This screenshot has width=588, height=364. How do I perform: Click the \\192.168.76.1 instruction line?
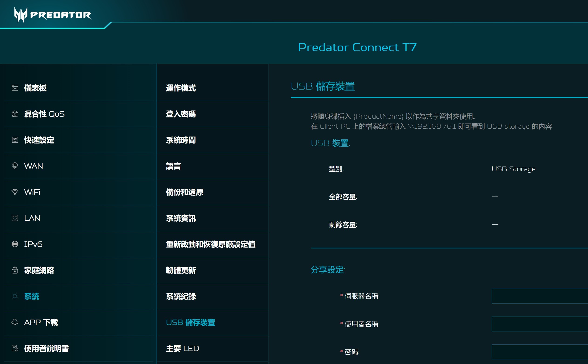pyautogui.click(x=431, y=126)
